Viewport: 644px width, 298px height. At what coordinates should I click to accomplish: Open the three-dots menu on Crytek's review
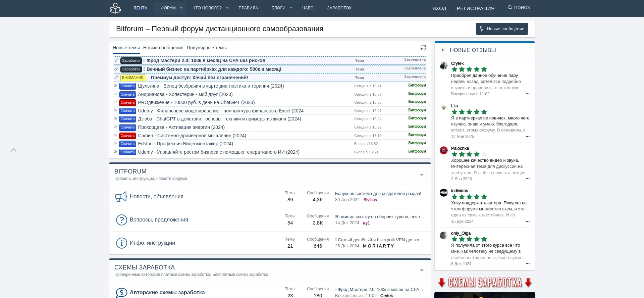pyautogui.click(x=528, y=94)
